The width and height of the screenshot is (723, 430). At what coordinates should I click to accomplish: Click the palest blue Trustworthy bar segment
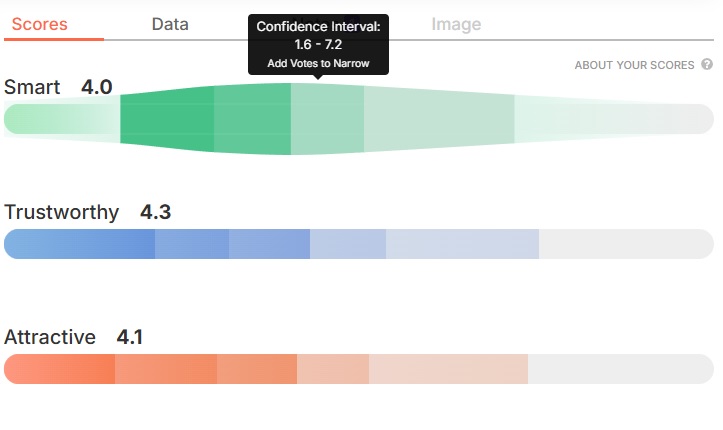click(x=462, y=244)
